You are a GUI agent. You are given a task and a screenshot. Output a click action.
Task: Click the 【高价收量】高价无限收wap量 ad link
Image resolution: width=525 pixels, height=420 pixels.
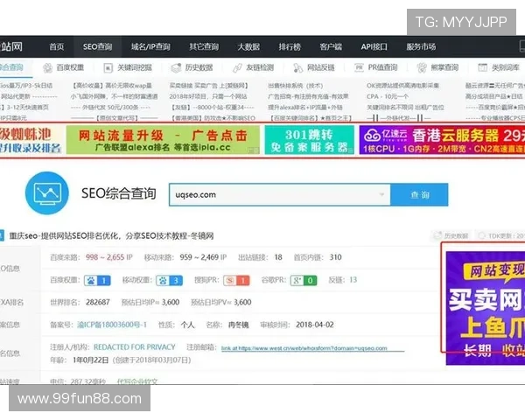tap(113, 86)
